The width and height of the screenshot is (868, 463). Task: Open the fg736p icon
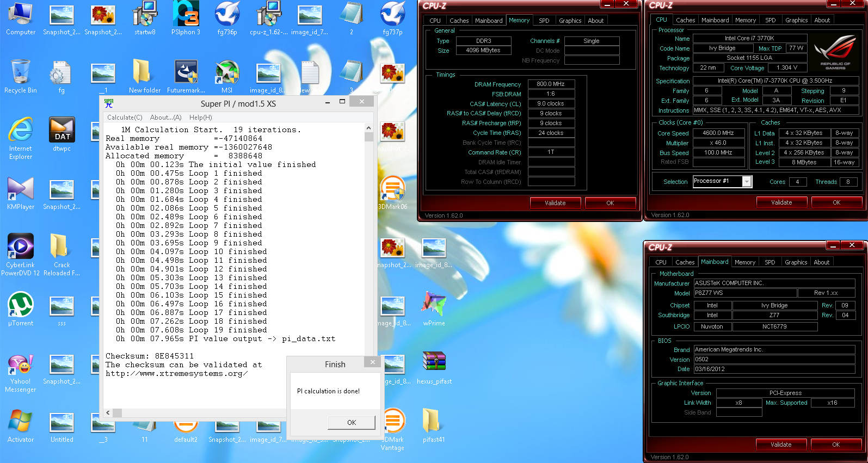coord(227,19)
